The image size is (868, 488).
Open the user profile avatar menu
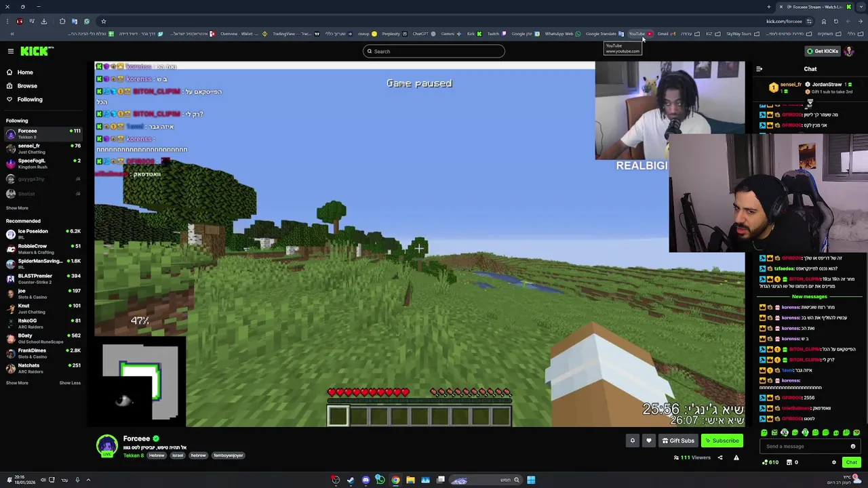(x=849, y=51)
